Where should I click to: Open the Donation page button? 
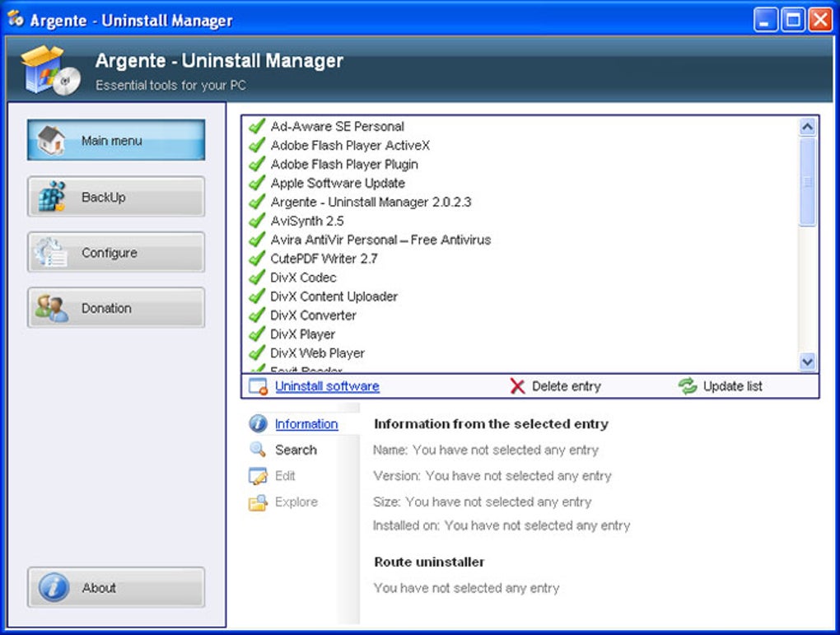coord(116,308)
